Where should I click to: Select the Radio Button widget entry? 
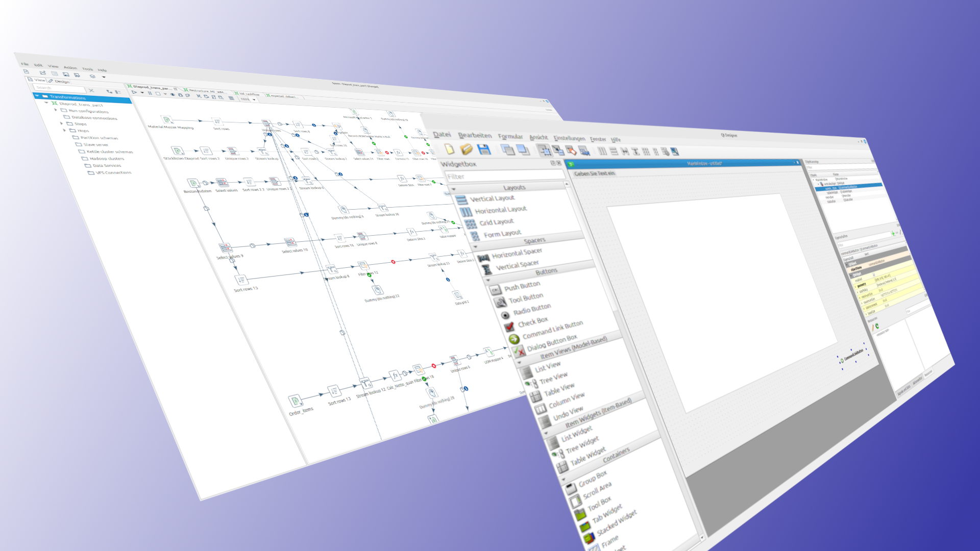point(531,309)
